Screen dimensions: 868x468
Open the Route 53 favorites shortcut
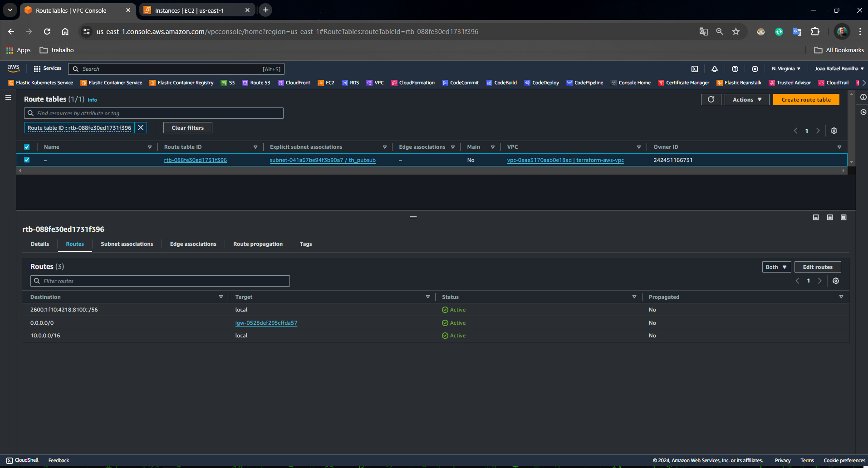tap(256, 83)
